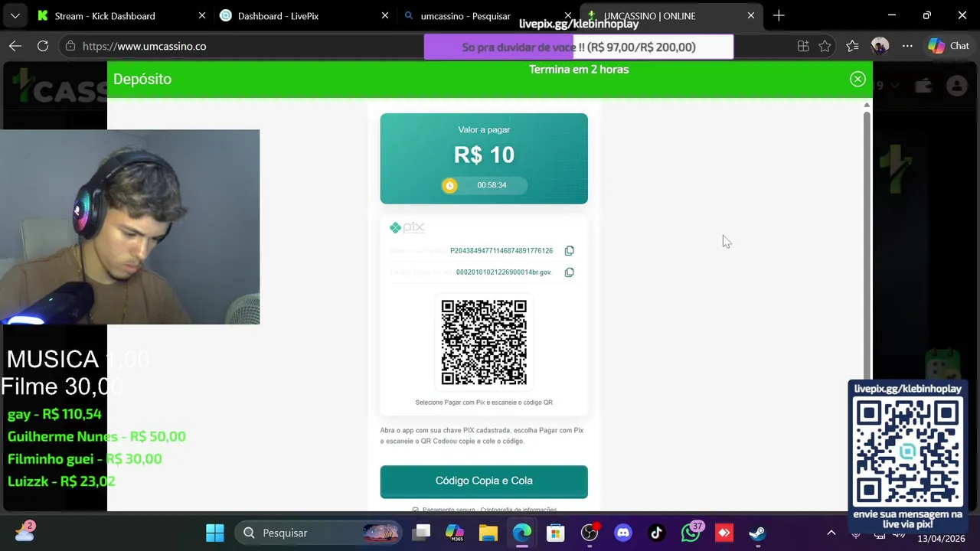This screenshot has width=980, height=551.
Task: Click the Pix logo
Action: click(x=407, y=227)
